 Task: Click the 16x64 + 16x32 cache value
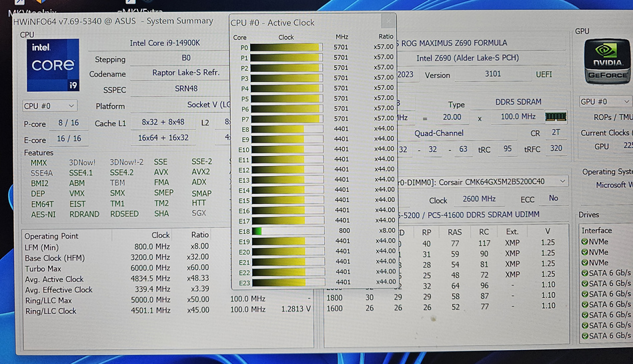[x=163, y=137]
